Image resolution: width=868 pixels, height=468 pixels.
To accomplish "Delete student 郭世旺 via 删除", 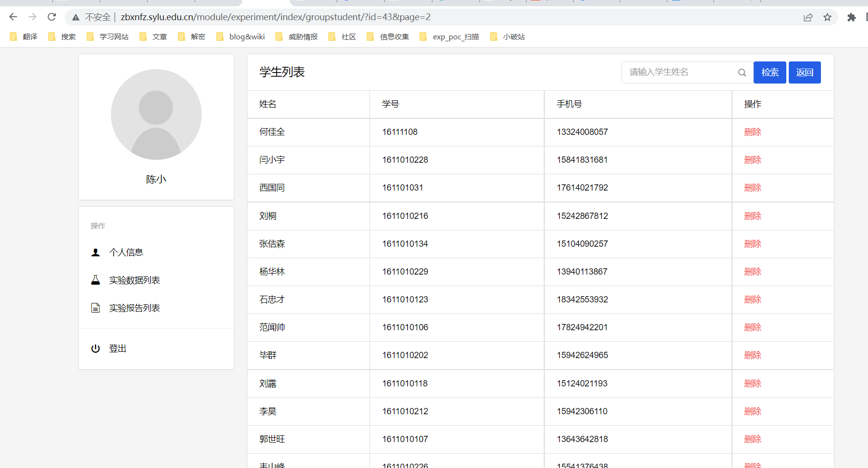I will pyautogui.click(x=753, y=439).
